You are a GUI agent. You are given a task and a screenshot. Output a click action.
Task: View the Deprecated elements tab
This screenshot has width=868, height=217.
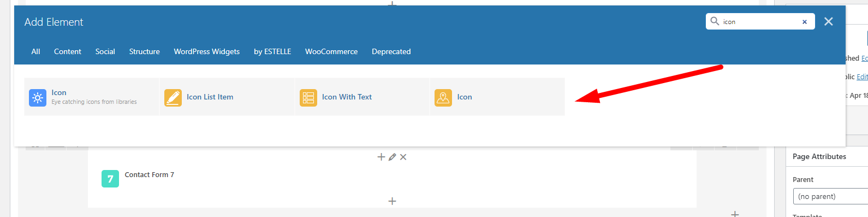coord(391,51)
